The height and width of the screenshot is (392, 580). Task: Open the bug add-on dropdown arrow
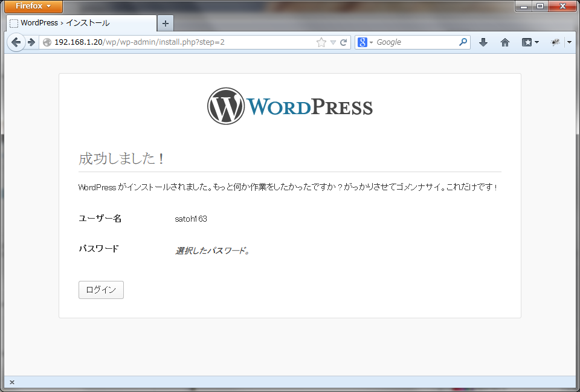pyautogui.click(x=570, y=42)
